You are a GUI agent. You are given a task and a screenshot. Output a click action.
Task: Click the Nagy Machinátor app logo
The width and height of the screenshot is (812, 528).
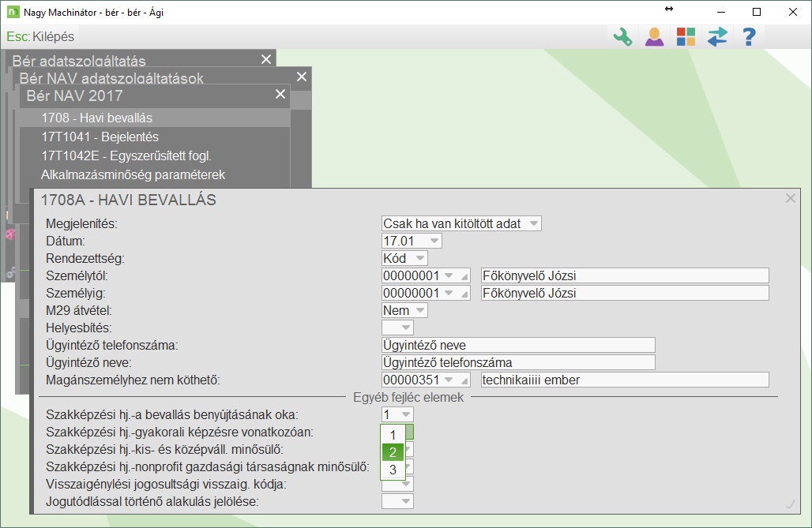click(13, 12)
